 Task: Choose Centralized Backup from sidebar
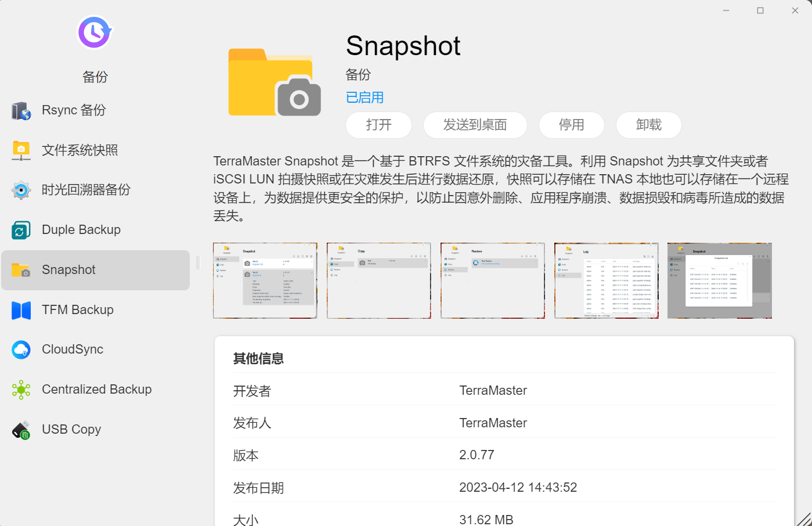[x=96, y=390]
